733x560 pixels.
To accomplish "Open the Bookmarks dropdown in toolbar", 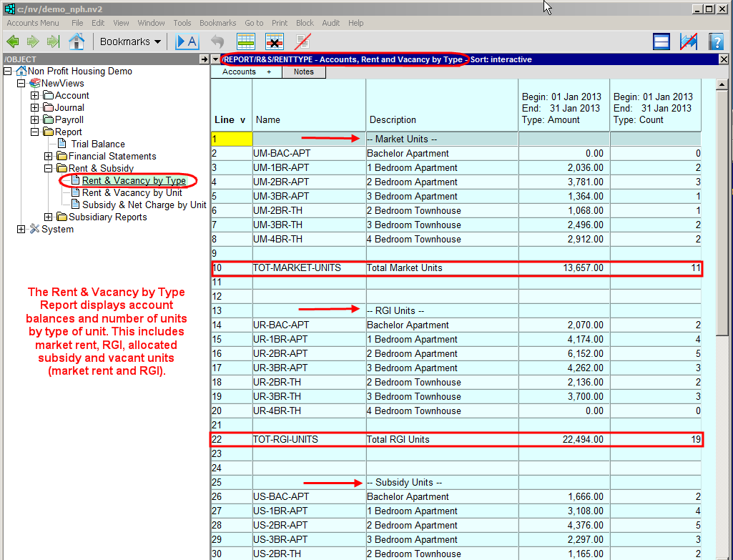I will (130, 41).
